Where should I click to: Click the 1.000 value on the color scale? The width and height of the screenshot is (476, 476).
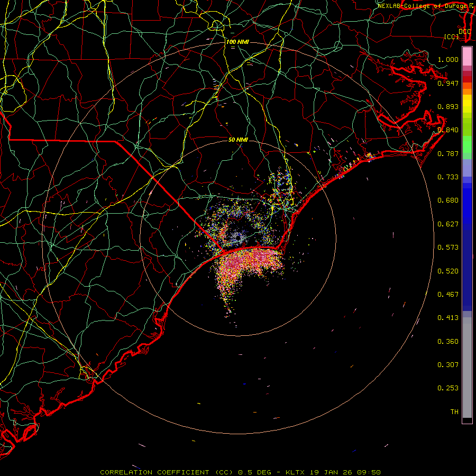tap(448, 59)
